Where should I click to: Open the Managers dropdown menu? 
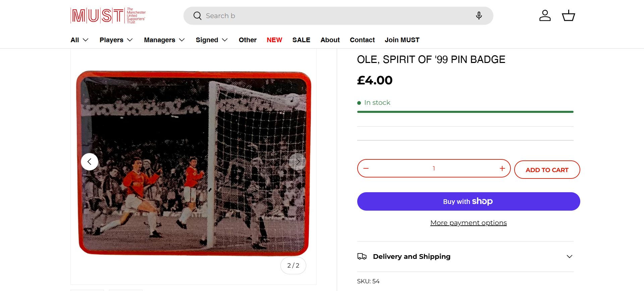click(164, 40)
